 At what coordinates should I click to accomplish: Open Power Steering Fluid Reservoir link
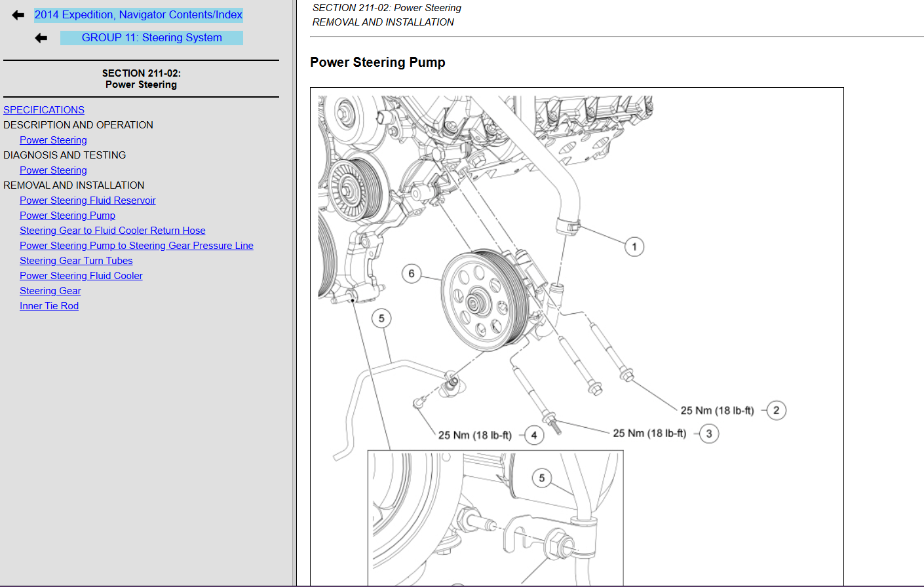(88, 200)
